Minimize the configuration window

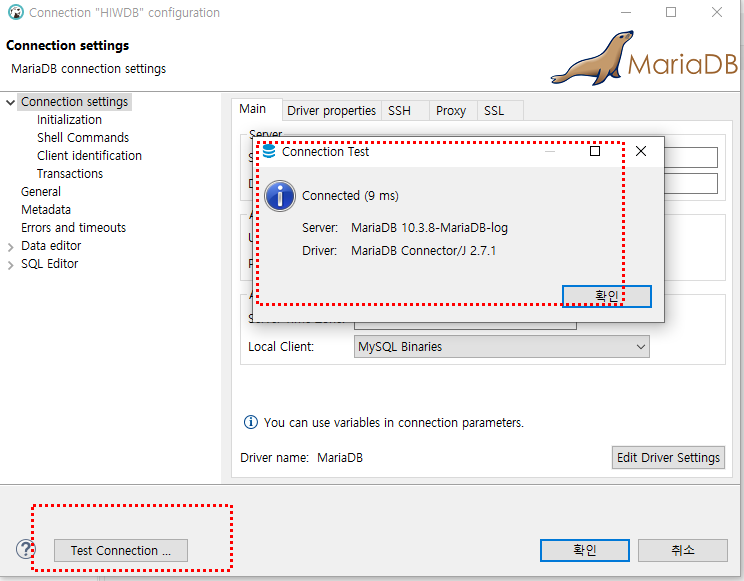coord(626,12)
